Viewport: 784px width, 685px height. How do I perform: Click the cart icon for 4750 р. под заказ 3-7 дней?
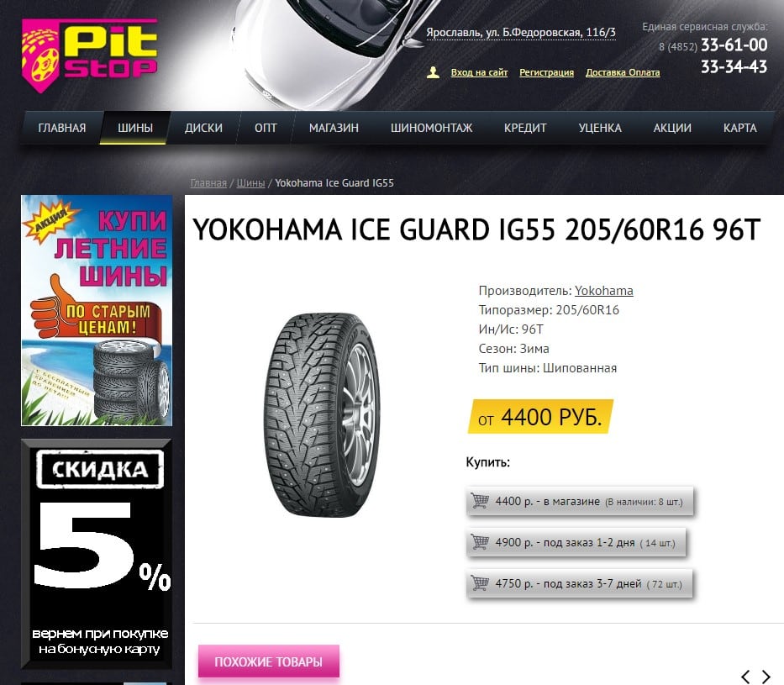[480, 583]
